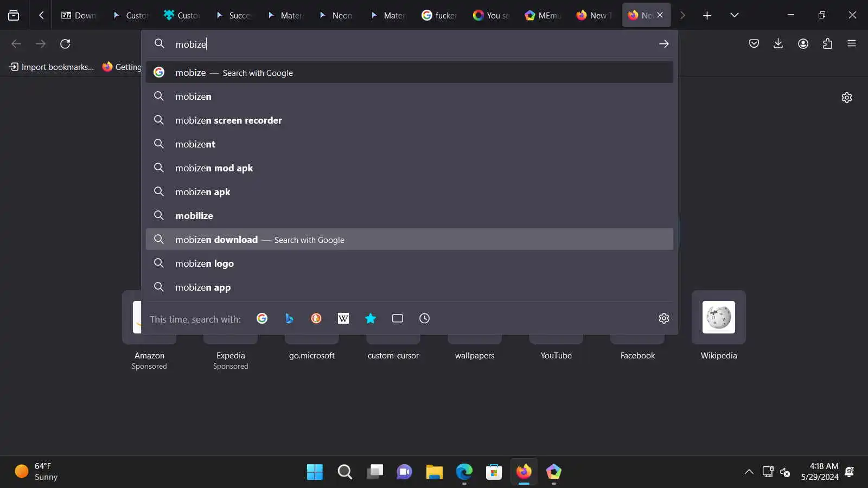Search this time with Google icon
Image resolution: width=868 pixels, height=488 pixels.
click(x=262, y=319)
